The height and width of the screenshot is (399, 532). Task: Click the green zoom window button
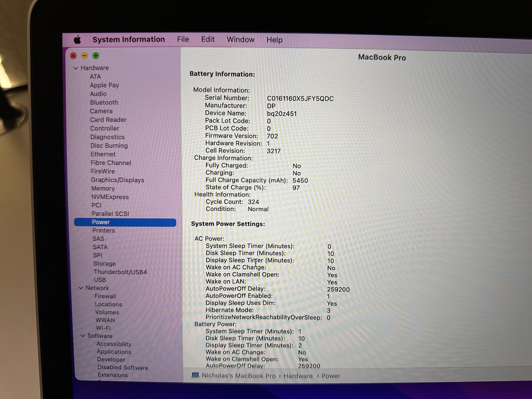(x=96, y=56)
